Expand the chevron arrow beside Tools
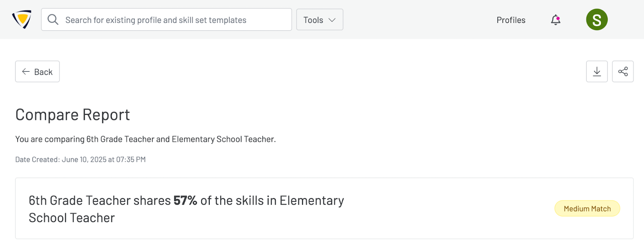Viewport: 644px width, 248px height. pos(332,20)
